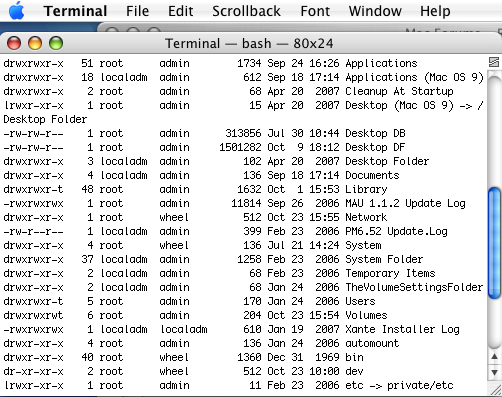This screenshot has height=397, width=502.
Task: Click the wrapped line 'Desktop Folder'
Action: click(45, 119)
